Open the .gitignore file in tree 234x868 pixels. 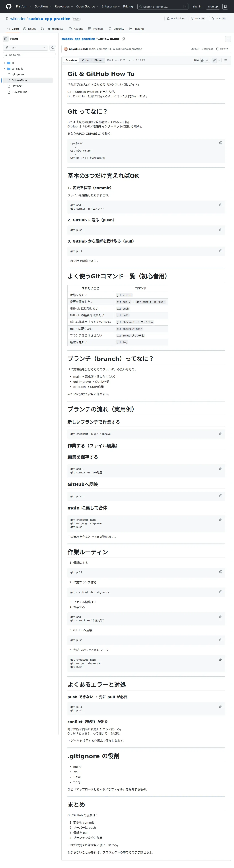point(17,74)
